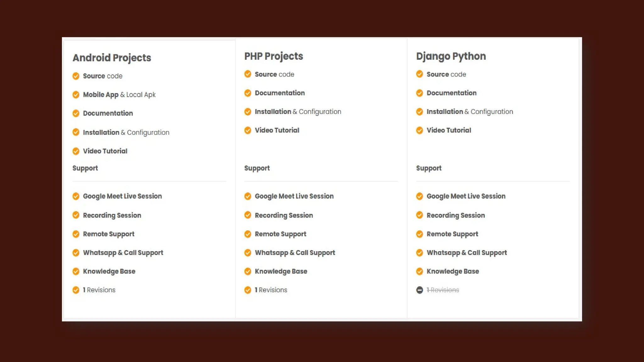The height and width of the screenshot is (362, 644).
Task: Click Video Tutorial text in Django Python
Action: [x=449, y=130]
